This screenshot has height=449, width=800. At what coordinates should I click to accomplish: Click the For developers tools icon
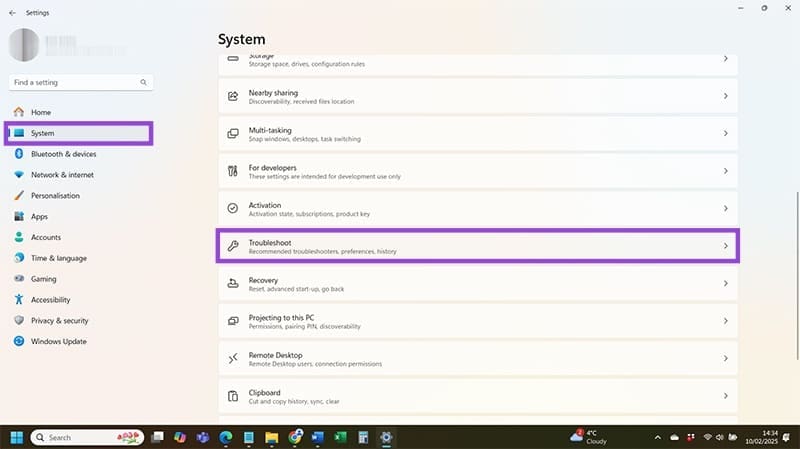tap(233, 171)
